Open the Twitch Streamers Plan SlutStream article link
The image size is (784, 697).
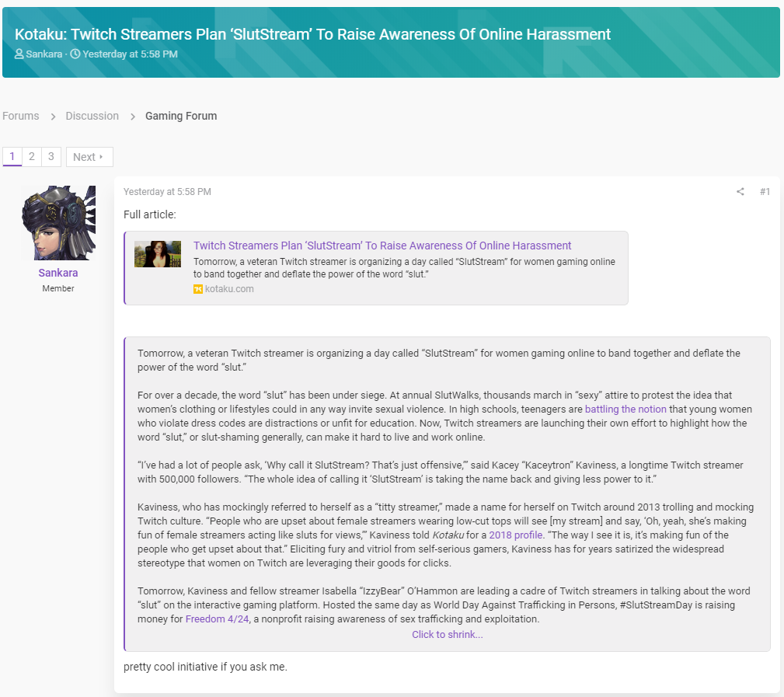click(382, 246)
